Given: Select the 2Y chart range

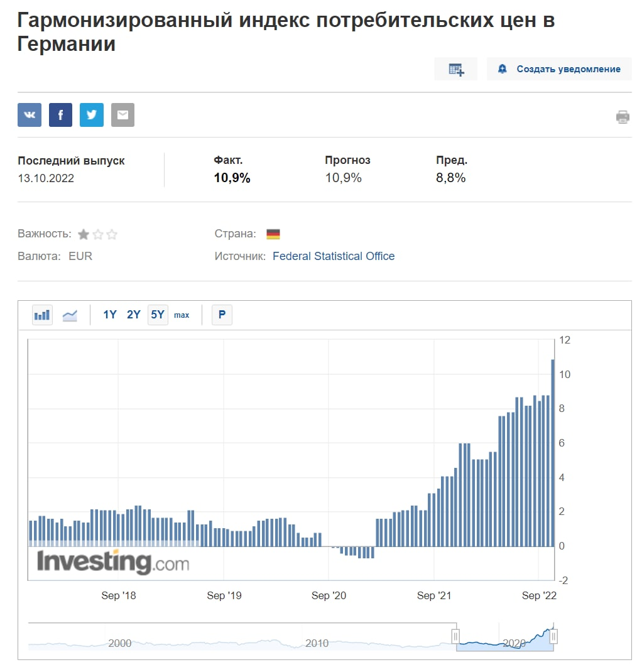Looking at the screenshot, I should [x=134, y=315].
